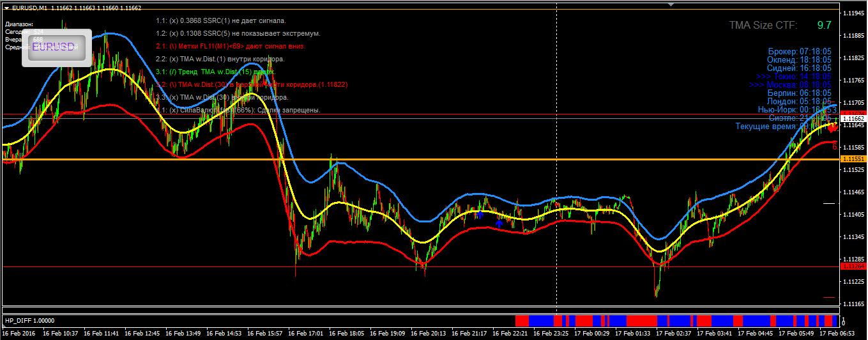The image size is (868, 340).
Task: Open the chart dropdown triangle beside EURUSD,M1
Action: pos(6,8)
